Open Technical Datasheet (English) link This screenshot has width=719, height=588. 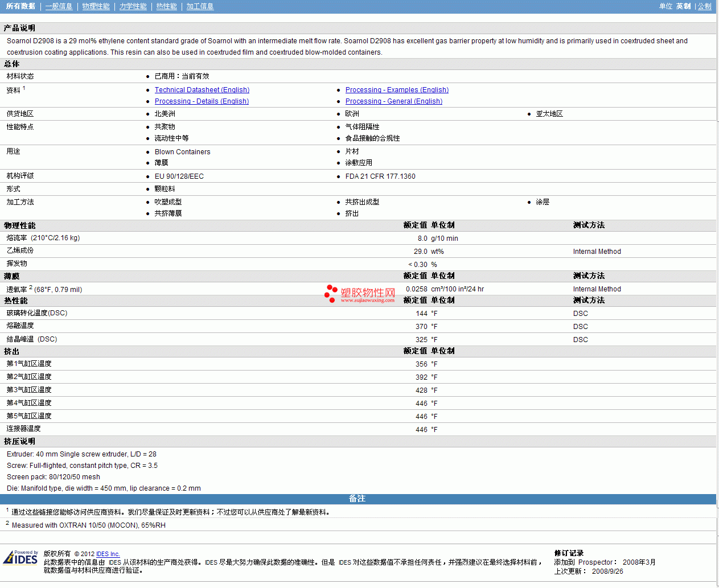tap(202, 90)
